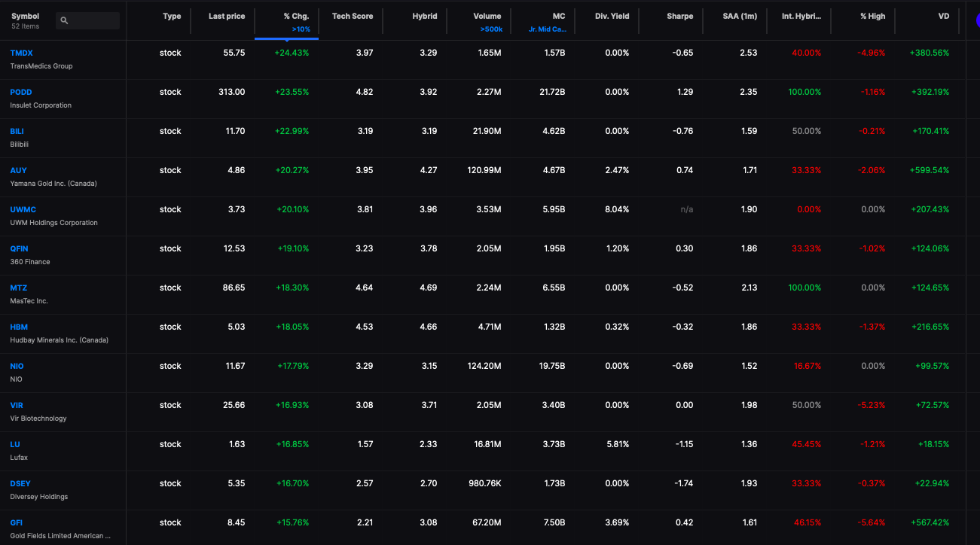
Task: Sort by the Type column header
Action: pos(172,16)
